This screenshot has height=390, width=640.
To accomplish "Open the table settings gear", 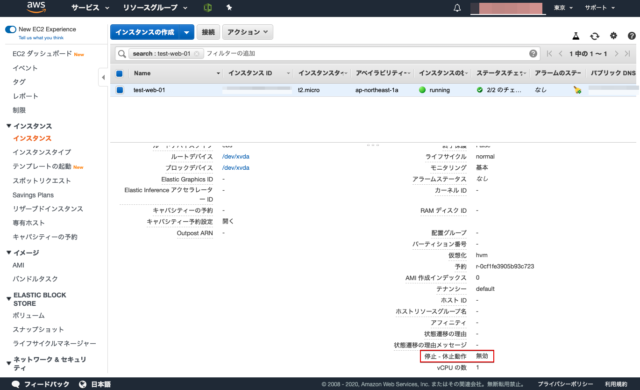I will pyautogui.click(x=613, y=35).
